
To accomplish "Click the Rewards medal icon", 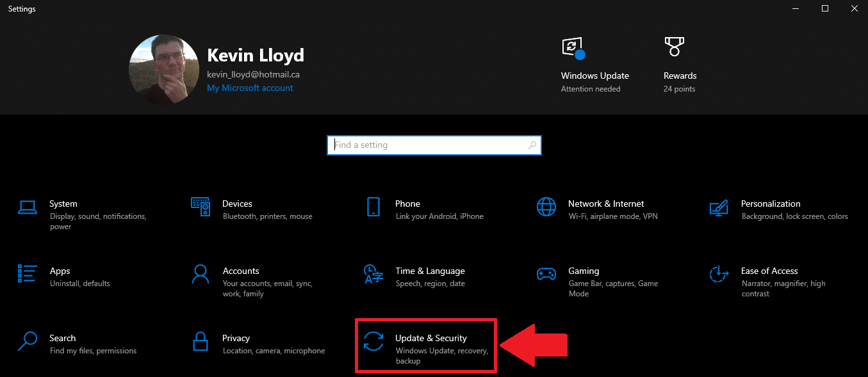I will click(674, 47).
